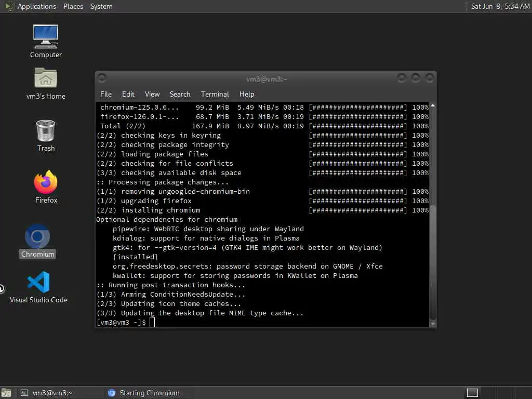Click the workspace switcher box in bottom panel
The width and height of the screenshot is (532, 399).
pyautogui.click(x=472, y=393)
